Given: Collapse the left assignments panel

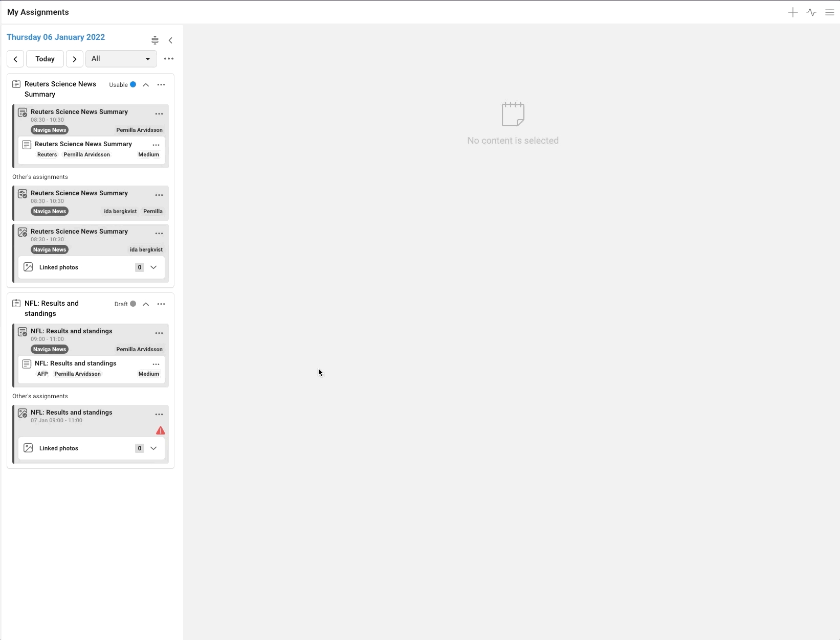Looking at the screenshot, I should pos(171,40).
